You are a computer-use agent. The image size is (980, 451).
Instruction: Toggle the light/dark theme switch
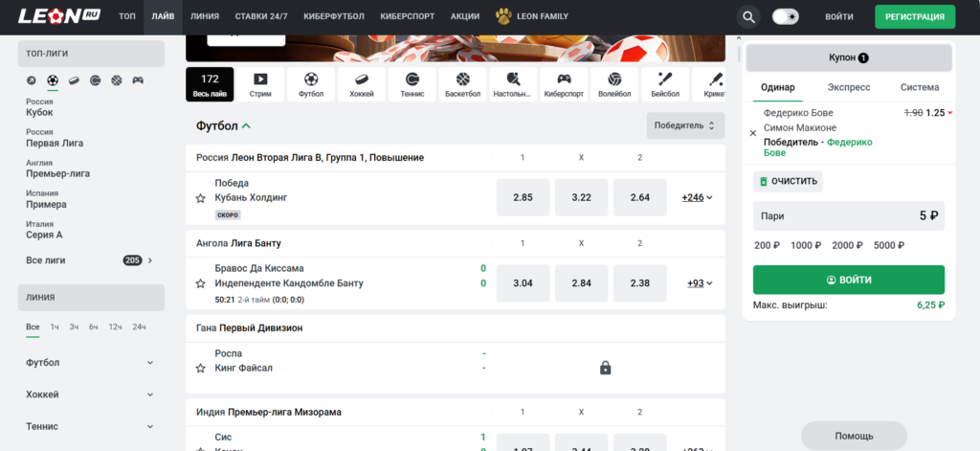click(786, 17)
